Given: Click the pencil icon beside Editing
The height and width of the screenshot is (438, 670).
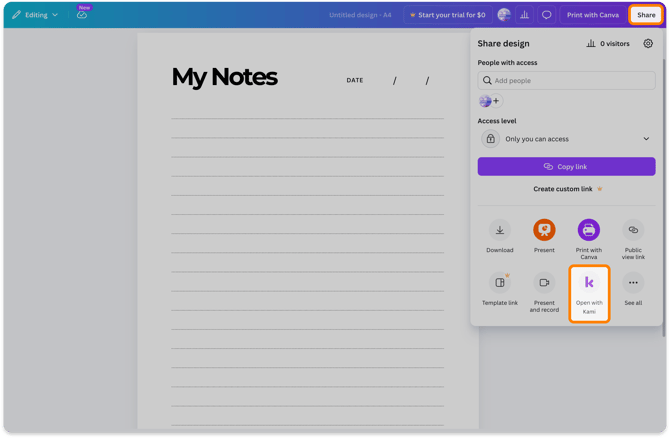Looking at the screenshot, I should pyautogui.click(x=16, y=15).
